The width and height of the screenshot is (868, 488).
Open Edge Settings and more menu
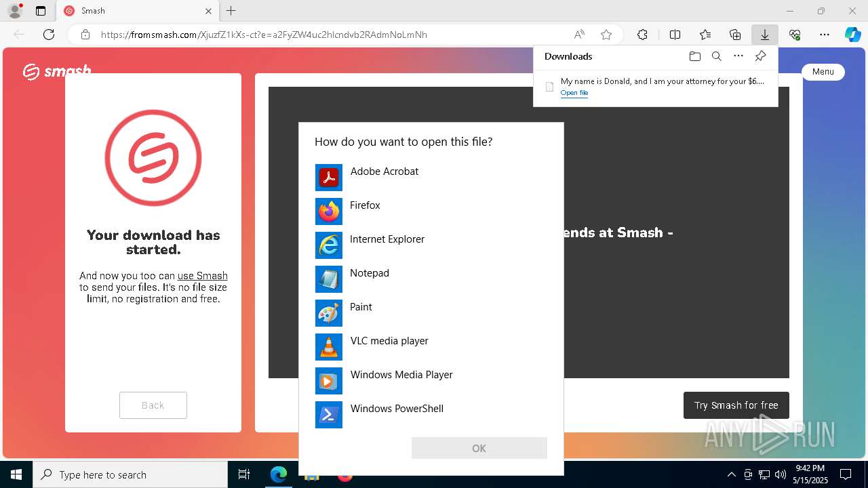coord(825,35)
